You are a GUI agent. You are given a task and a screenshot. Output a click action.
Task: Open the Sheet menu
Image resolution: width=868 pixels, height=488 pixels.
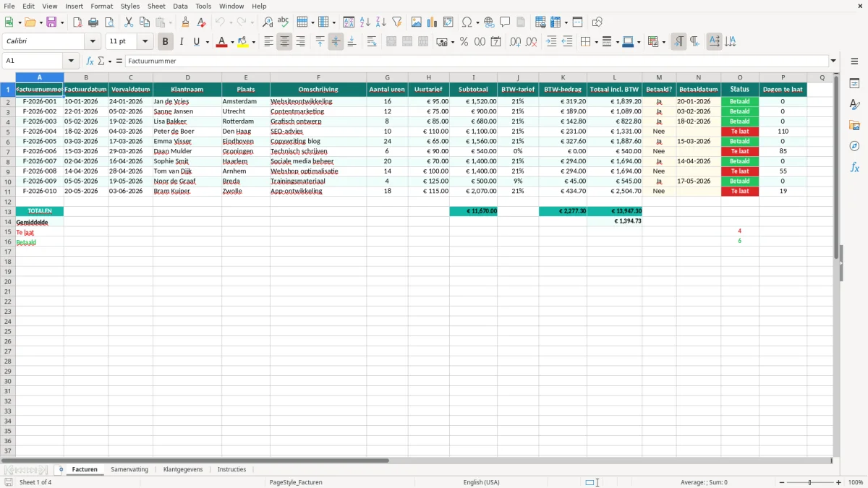click(156, 6)
